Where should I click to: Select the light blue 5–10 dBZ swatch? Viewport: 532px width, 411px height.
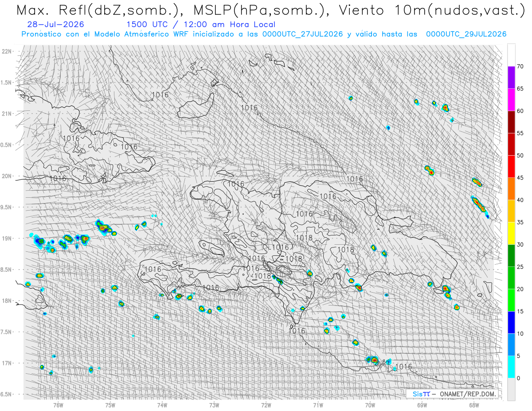pyautogui.click(x=511, y=344)
